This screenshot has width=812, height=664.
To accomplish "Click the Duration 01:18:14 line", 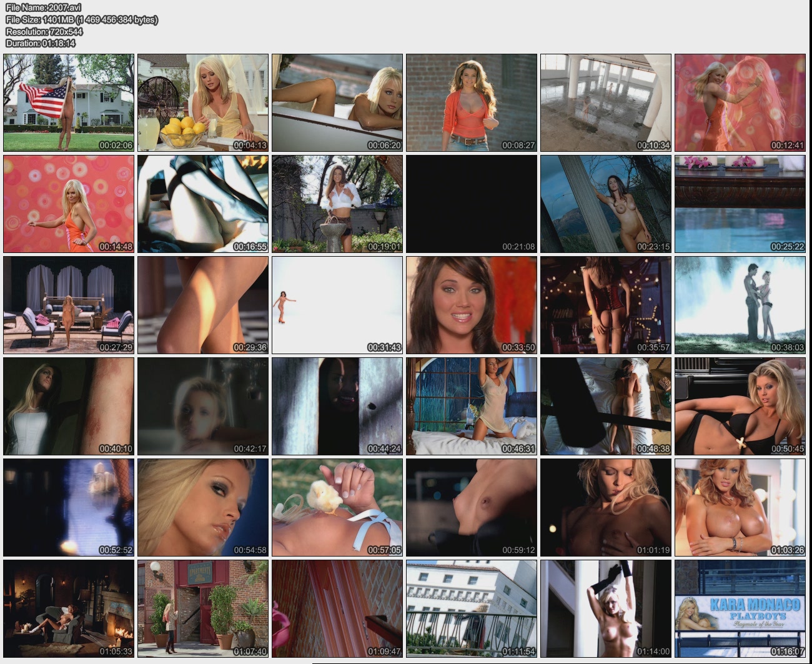I will coord(41,43).
